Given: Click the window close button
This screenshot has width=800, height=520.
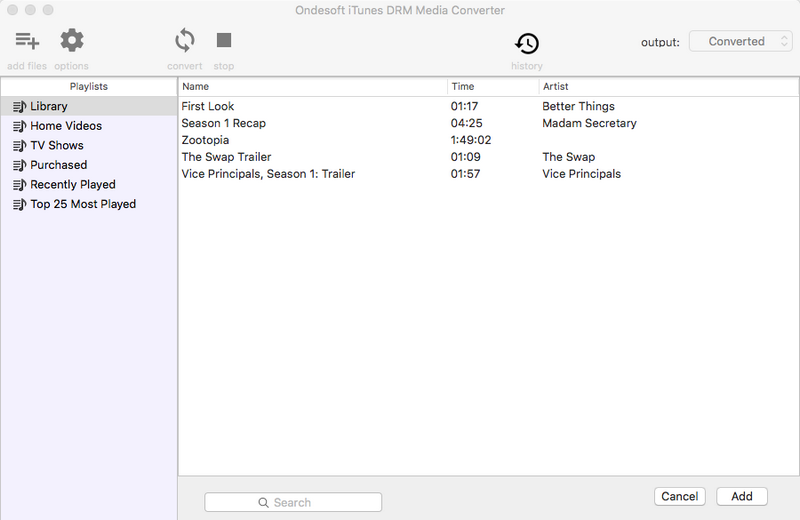Looking at the screenshot, I should point(13,10).
